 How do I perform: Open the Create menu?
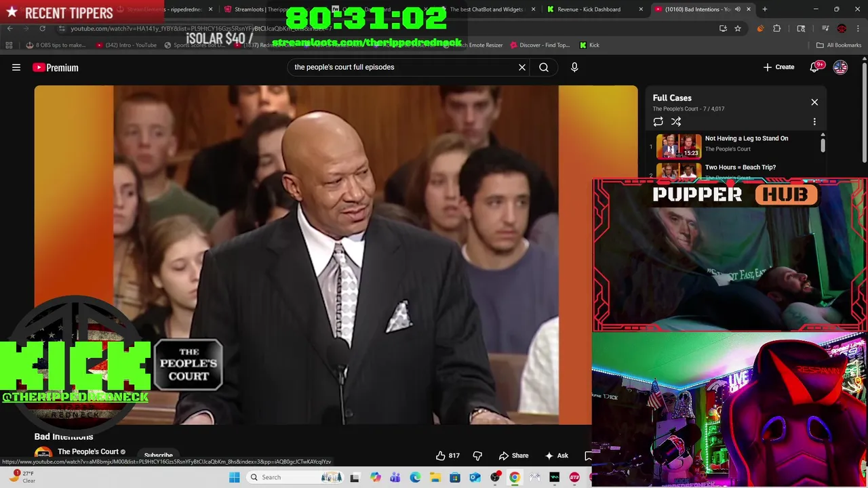(778, 67)
